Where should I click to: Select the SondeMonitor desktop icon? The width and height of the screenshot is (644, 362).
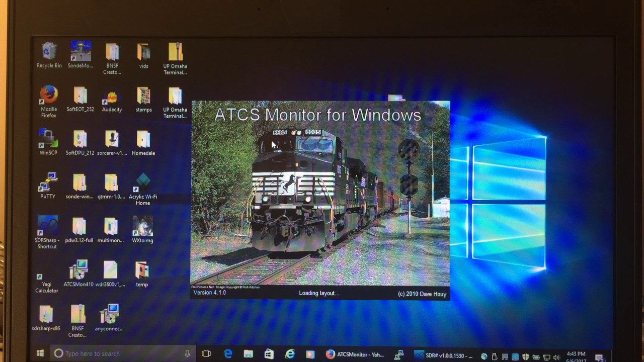[80, 52]
